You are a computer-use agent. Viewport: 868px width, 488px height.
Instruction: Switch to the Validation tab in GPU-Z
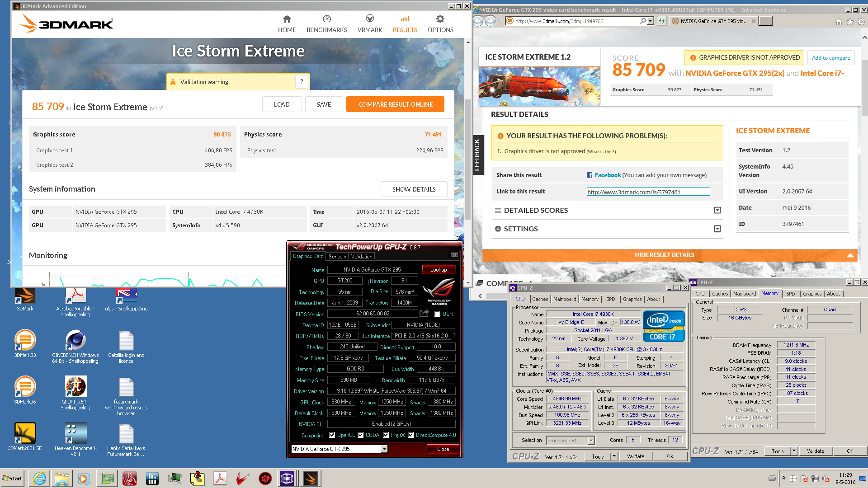coord(362,256)
